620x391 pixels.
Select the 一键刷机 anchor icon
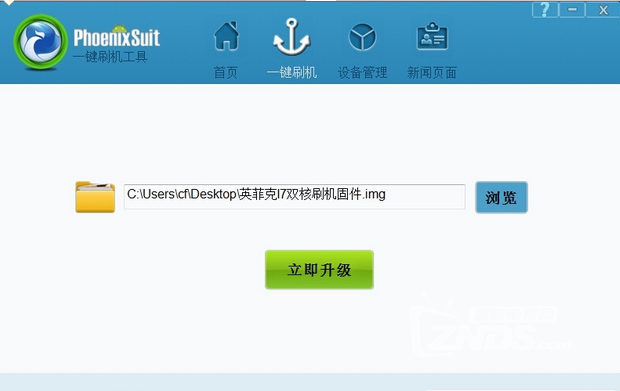292,37
